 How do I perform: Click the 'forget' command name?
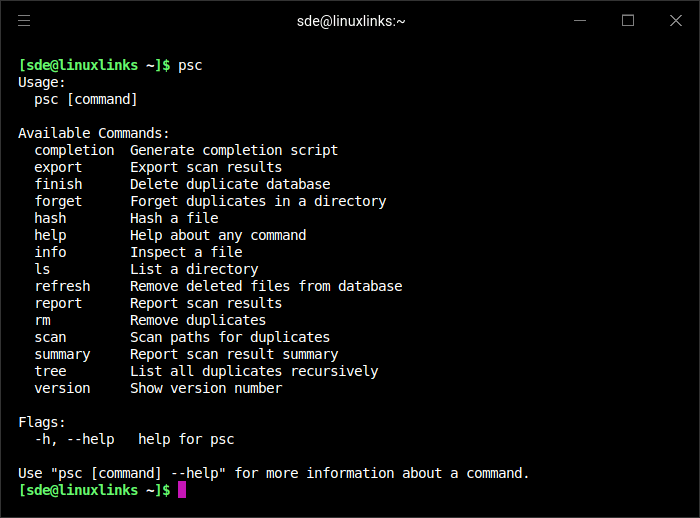coord(58,201)
